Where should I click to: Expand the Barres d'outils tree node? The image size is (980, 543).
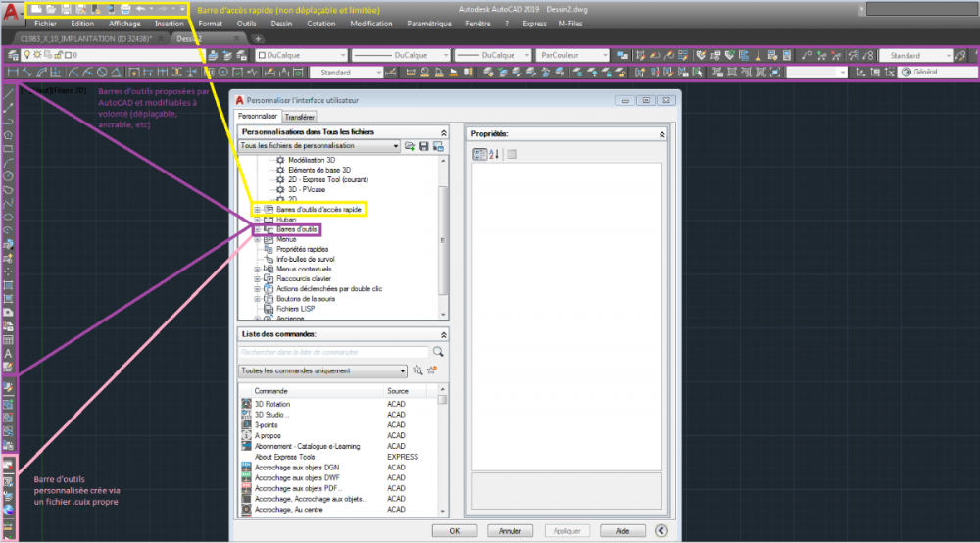257,230
